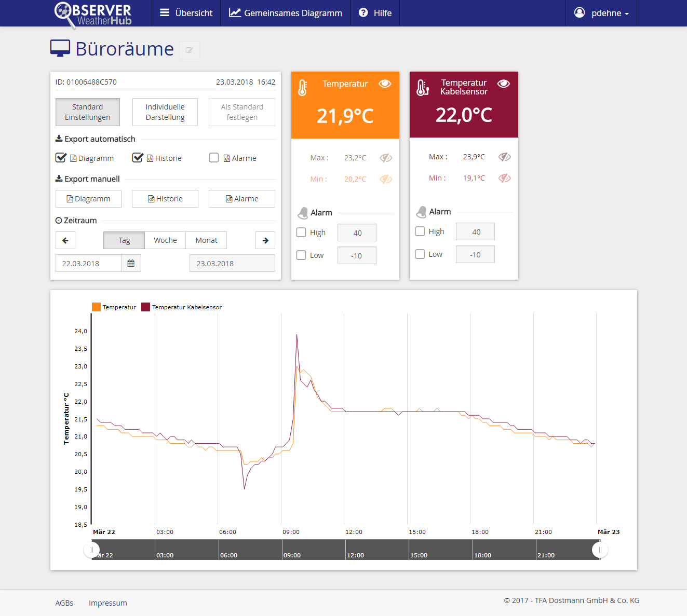This screenshot has height=616, width=687.
Task: Click the edit pencil icon beside Büroräume
Action: click(x=190, y=50)
